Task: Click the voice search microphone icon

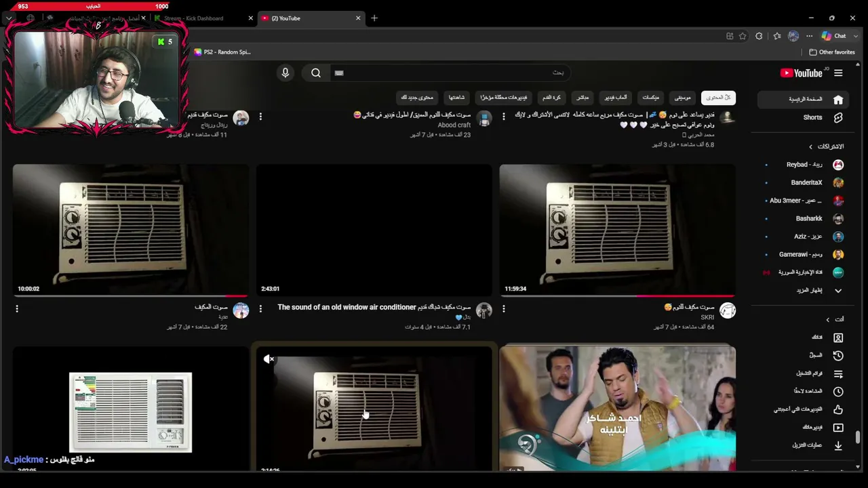Action: (x=285, y=73)
